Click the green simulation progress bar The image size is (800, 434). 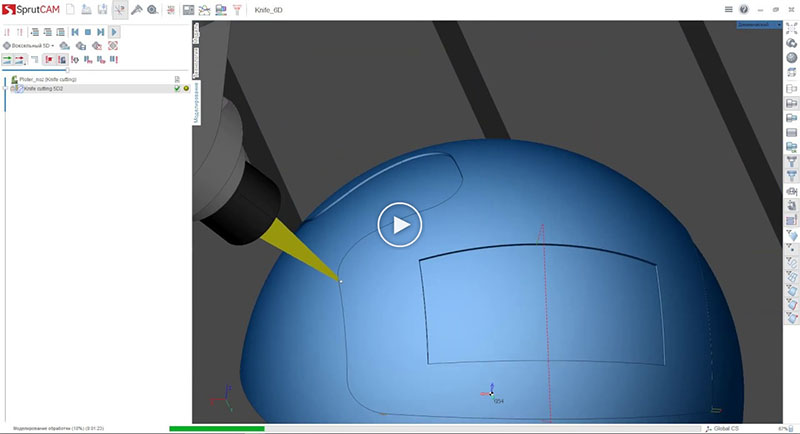(217, 428)
